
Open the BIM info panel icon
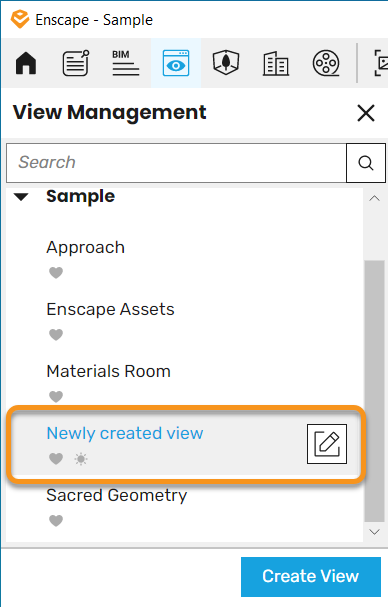(x=126, y=63)
